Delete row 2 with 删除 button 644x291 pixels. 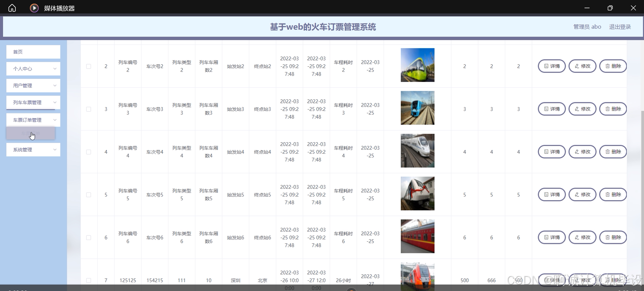[x=613, y=66]
